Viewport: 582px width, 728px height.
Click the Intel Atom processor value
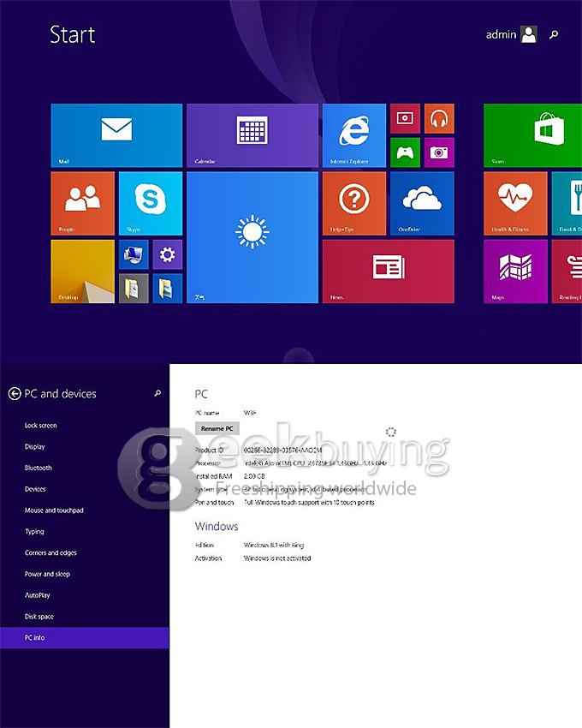point(315,463)
